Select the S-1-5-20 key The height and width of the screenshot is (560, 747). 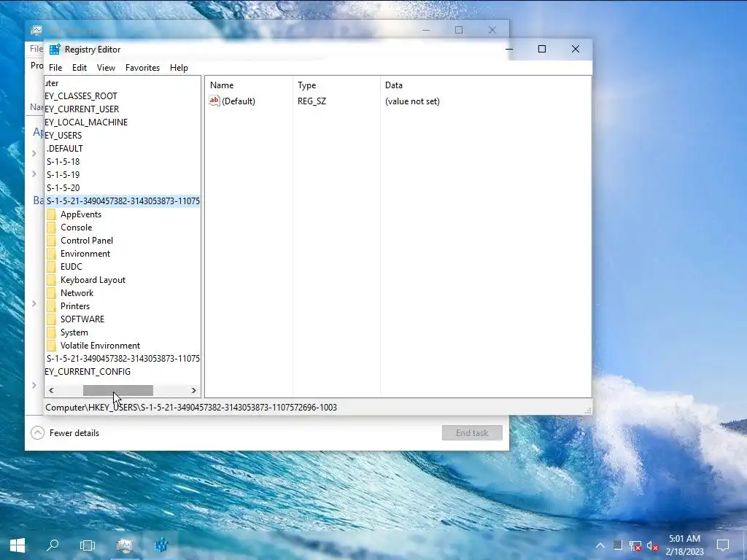tap(63, 187)
